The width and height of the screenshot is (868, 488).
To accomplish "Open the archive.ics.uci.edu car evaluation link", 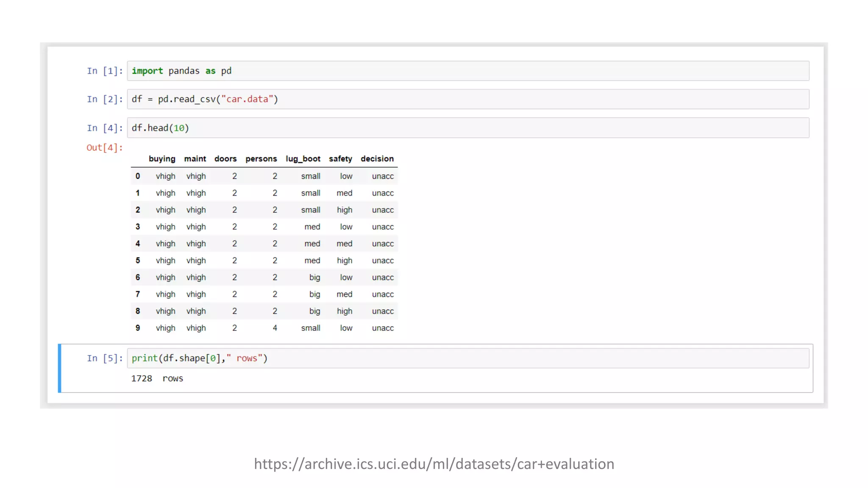I will 434,464.
